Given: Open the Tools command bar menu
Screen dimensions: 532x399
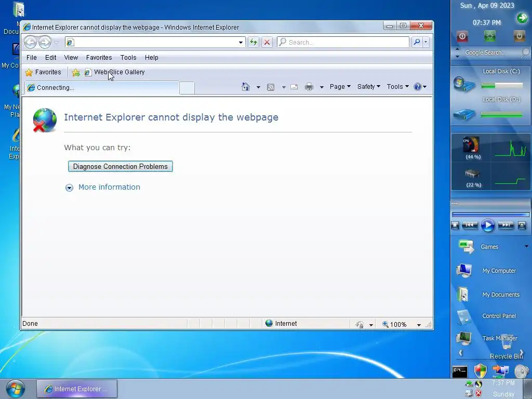Looking at the screenshot, I should (397, 87).
